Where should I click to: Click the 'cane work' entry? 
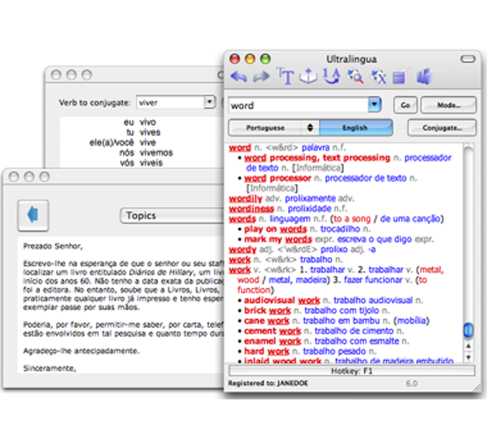pyautogui.click(x=267, y=321)
